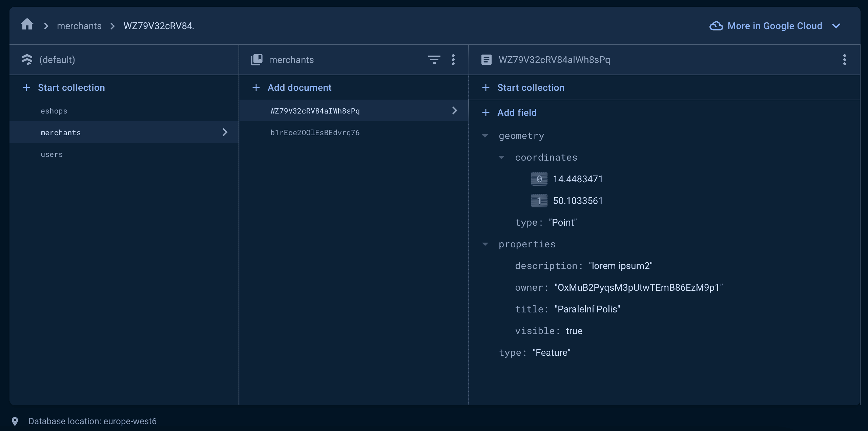
Task: Collapse the properties map
Action: point(485,244)
